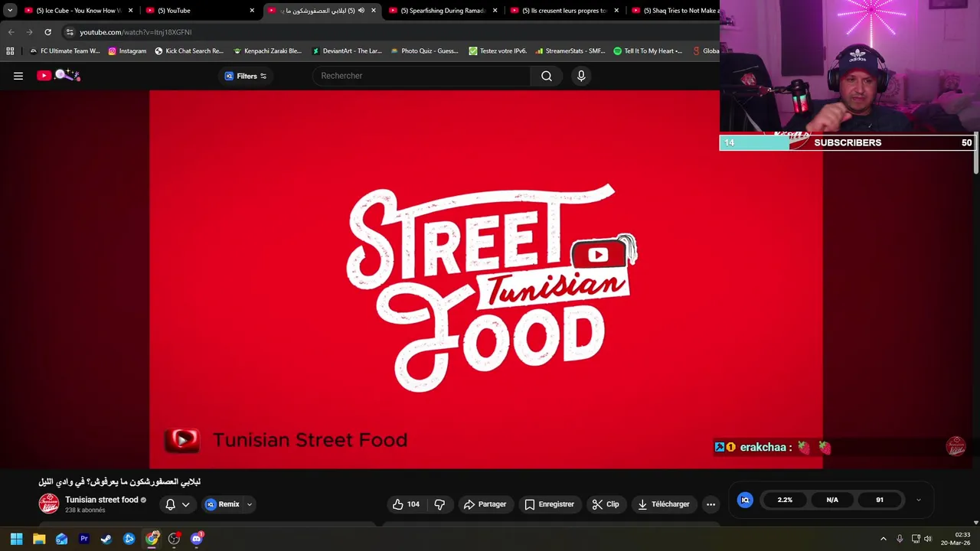Toggle the notification bell for the channel
980x551 pixels.
pos(171,504)
